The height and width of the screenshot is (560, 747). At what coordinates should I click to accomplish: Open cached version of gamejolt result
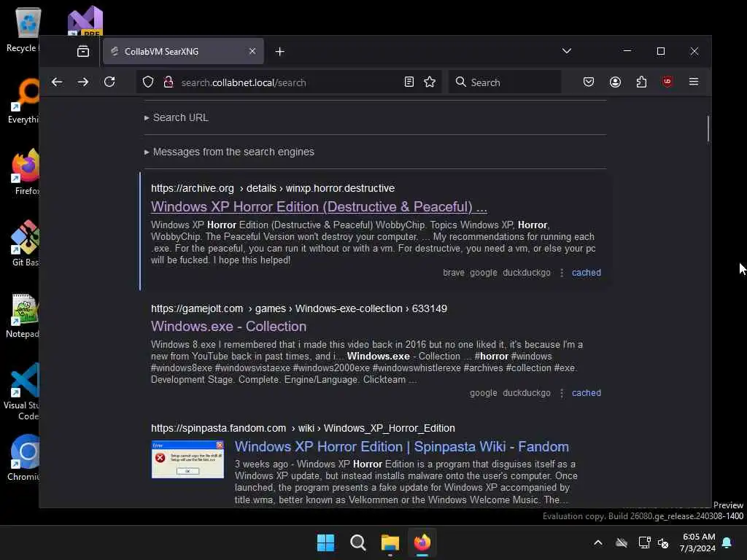pos(586,393)
